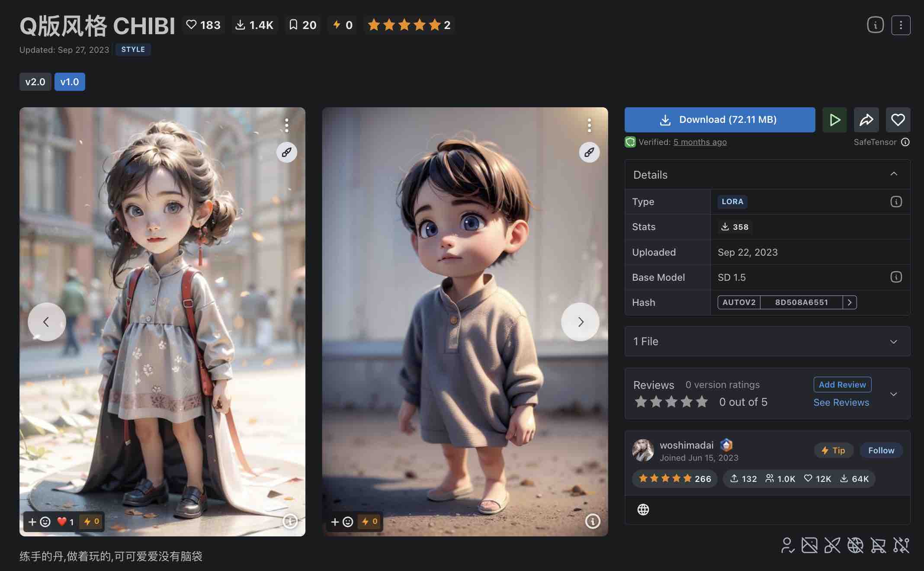This screenshot has width=924, height=571.
Task: Open the boy image three-dot menu
Action: (589, 125)
